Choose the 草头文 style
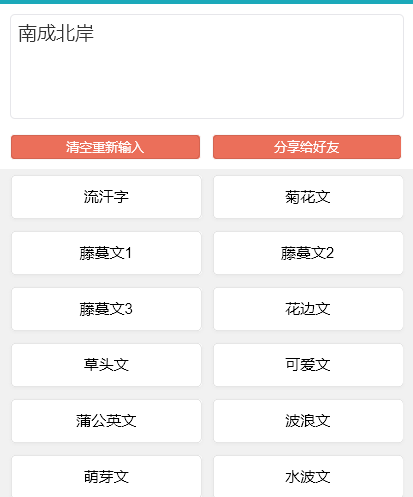Viewport: 413px width, 497px height. (x=106, y=365)
